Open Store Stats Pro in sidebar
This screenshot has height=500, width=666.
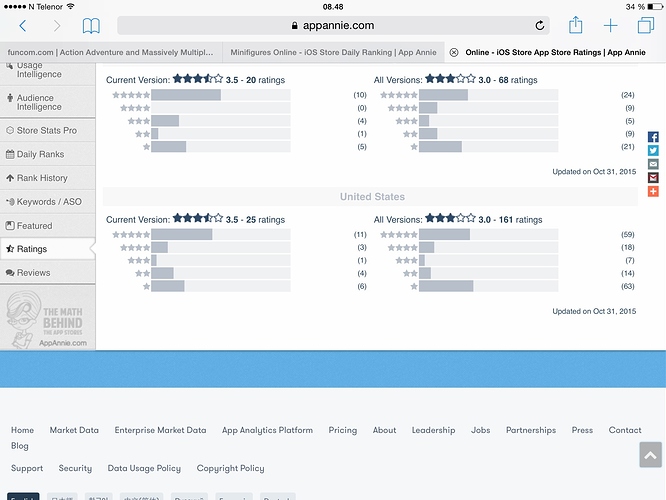coord(48,130)
